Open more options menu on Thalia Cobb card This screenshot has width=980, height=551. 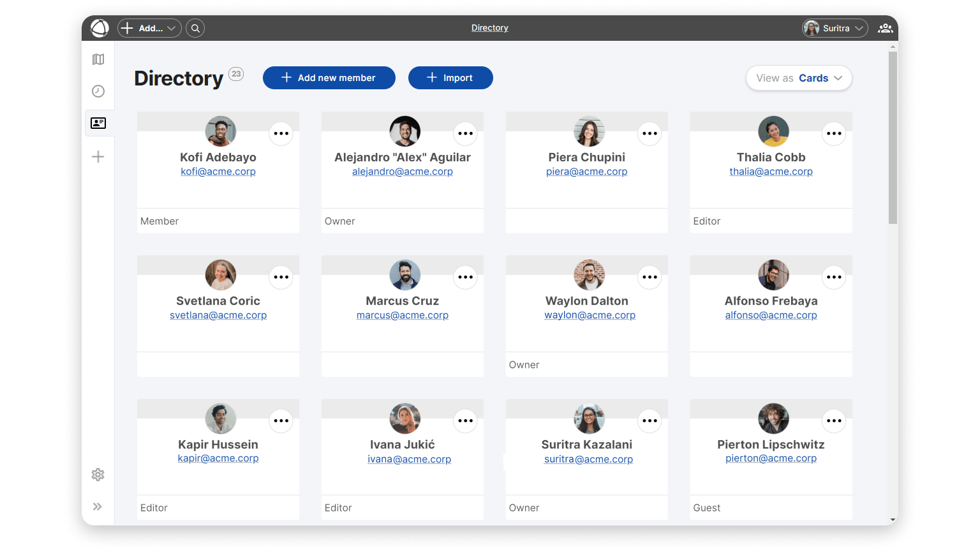(834, 133)
